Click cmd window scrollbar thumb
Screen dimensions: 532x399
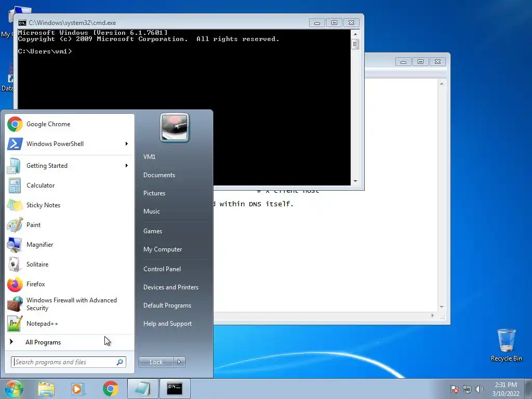(x=355, y=44)
